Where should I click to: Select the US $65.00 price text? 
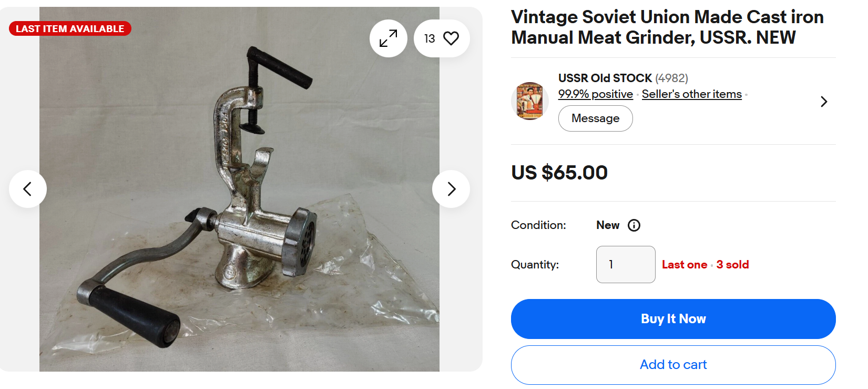559,173
